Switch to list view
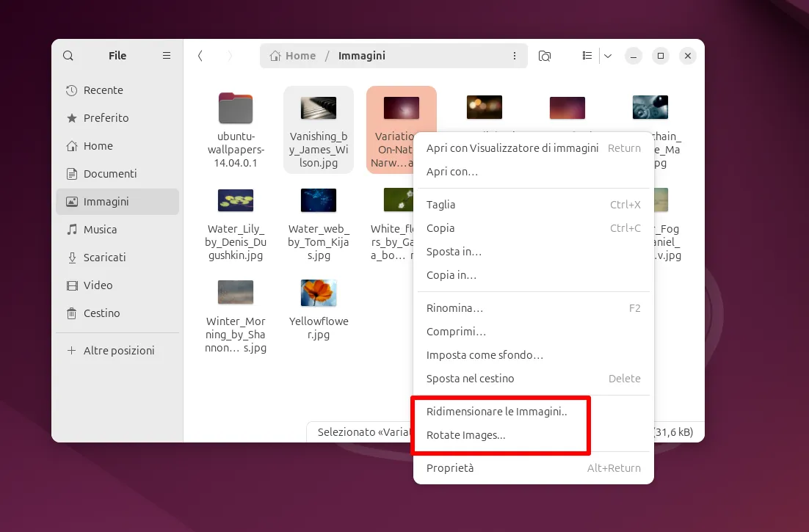Image resolution: width=809 pixels, height=532 pixels. point(587,56)
